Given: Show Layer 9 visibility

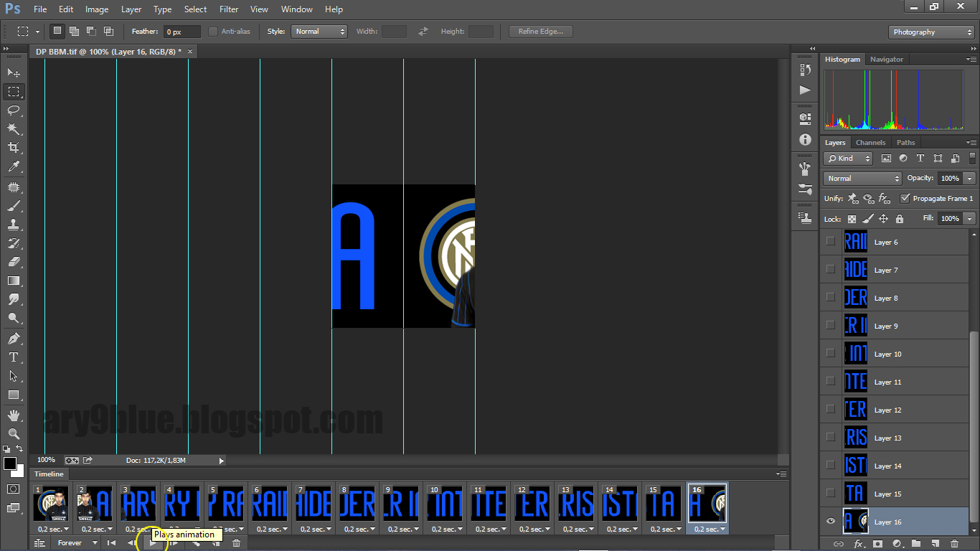Looking at the screenshot, I should pos(831,325).
